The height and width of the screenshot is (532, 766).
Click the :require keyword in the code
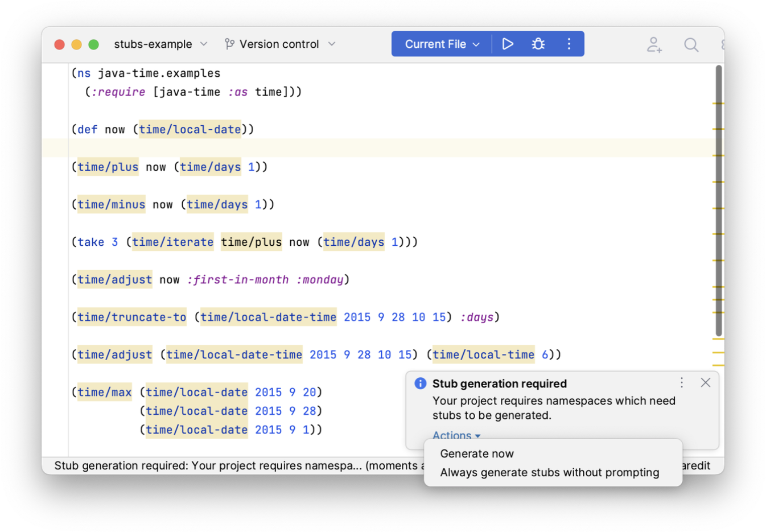pos(118,92)
